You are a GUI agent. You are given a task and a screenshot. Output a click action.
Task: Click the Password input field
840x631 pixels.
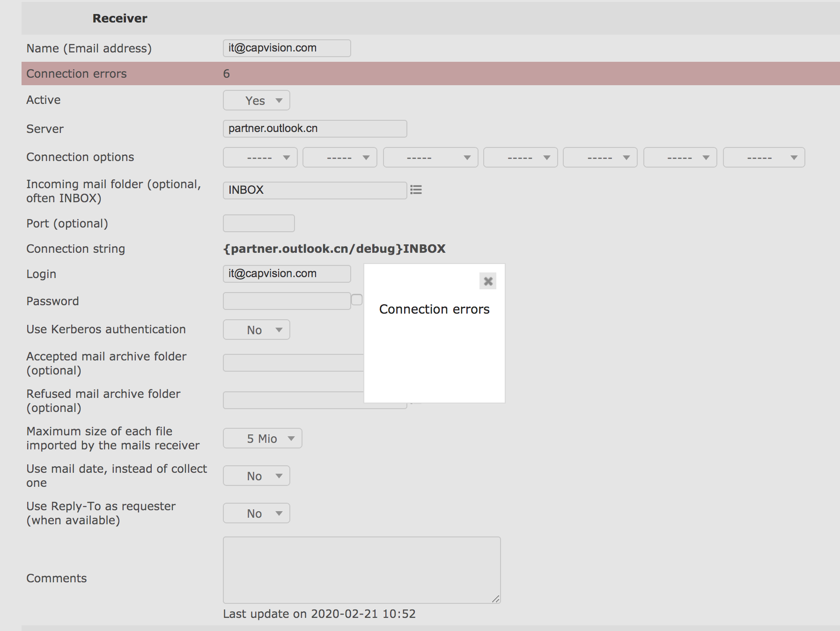point(287,301)
